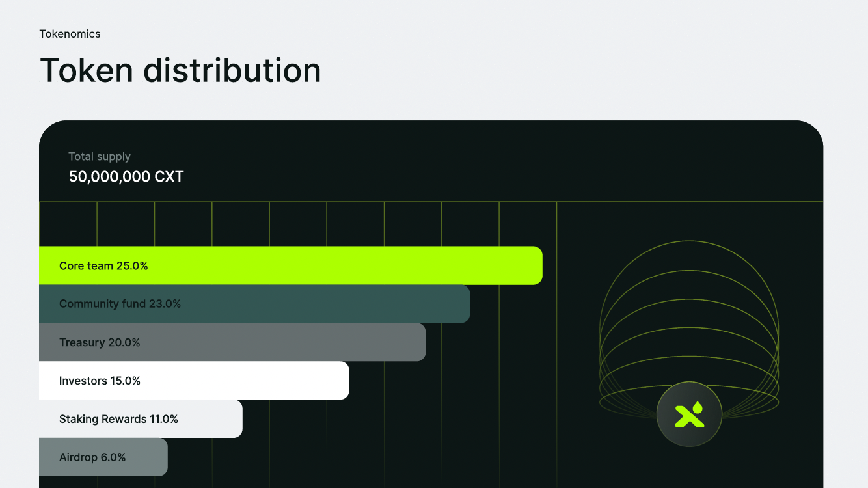Click the green X droplet logo icon

coord(689,414)
